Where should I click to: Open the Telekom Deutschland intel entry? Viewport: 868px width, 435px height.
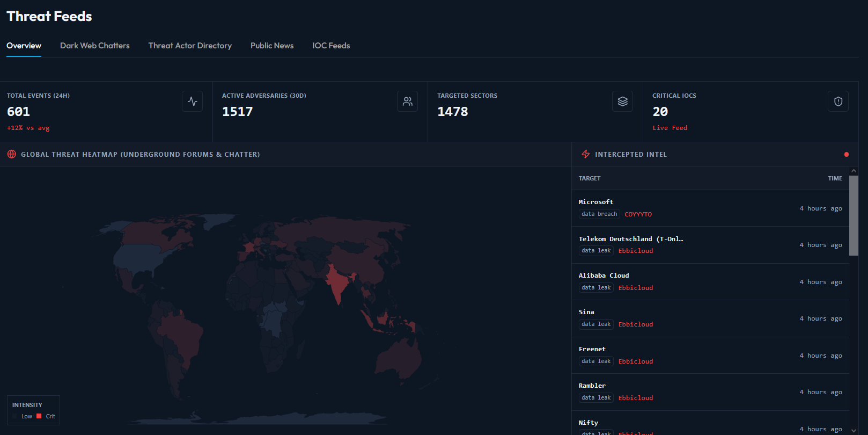click(710, 245)
